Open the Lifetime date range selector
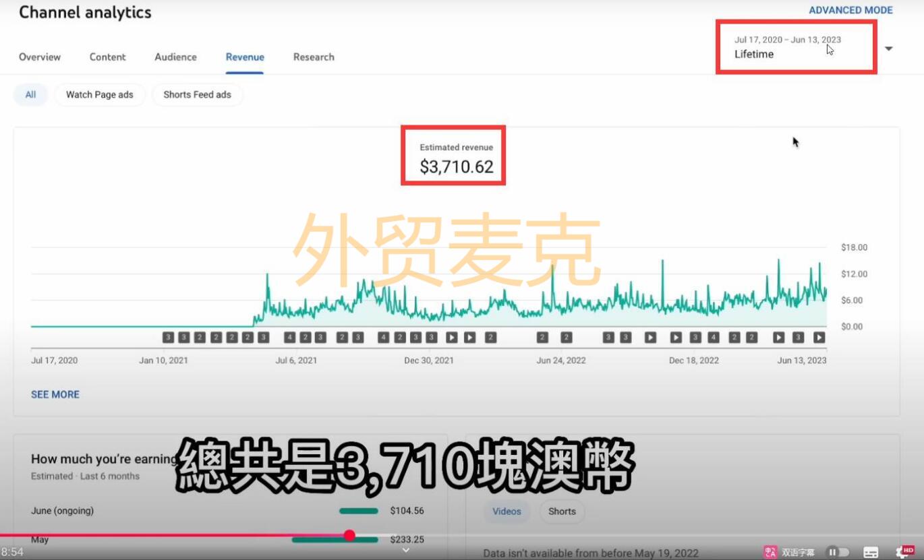Image resolution: width=924 pixels, height=560 pixels. point(796,47)
